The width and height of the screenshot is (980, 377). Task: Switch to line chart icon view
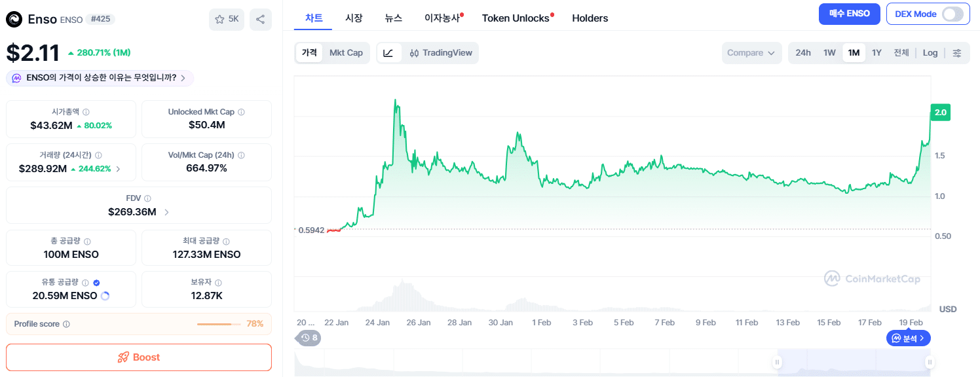388,53
